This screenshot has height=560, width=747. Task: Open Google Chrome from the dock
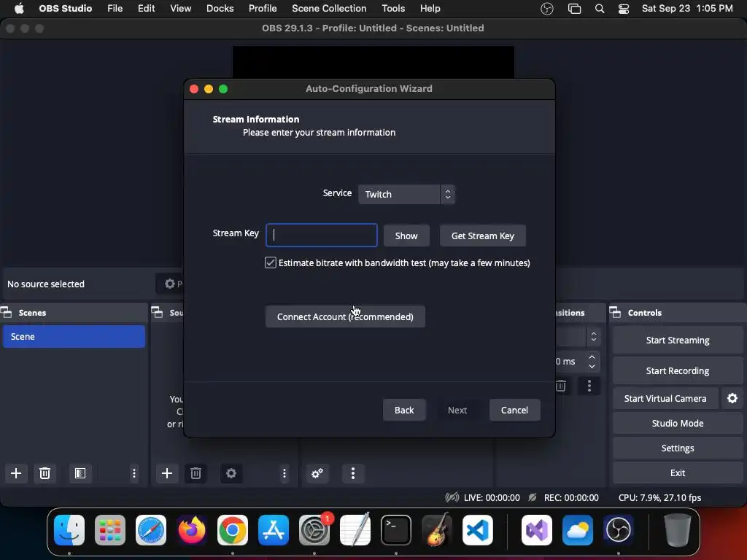pyautogui.click(x=233, y=530)
